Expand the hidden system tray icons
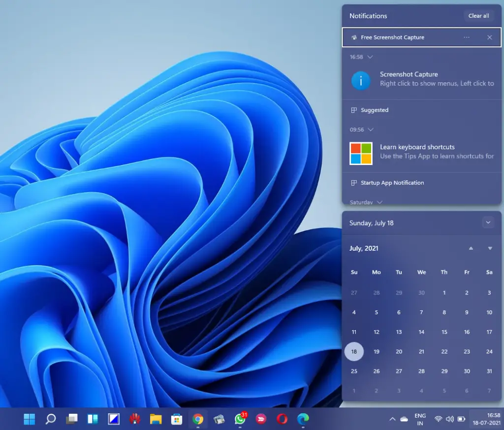This screenshot has width=504, height=430. click(392, 419)
